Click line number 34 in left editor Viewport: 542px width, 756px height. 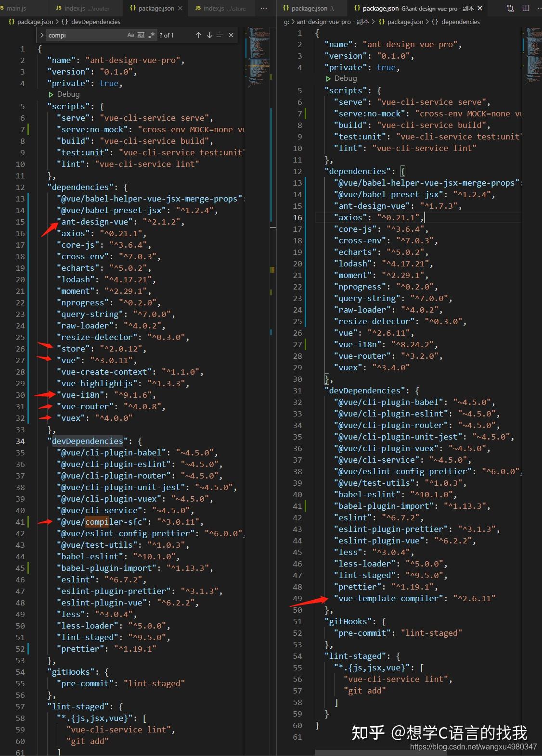[x=20, y=441]
